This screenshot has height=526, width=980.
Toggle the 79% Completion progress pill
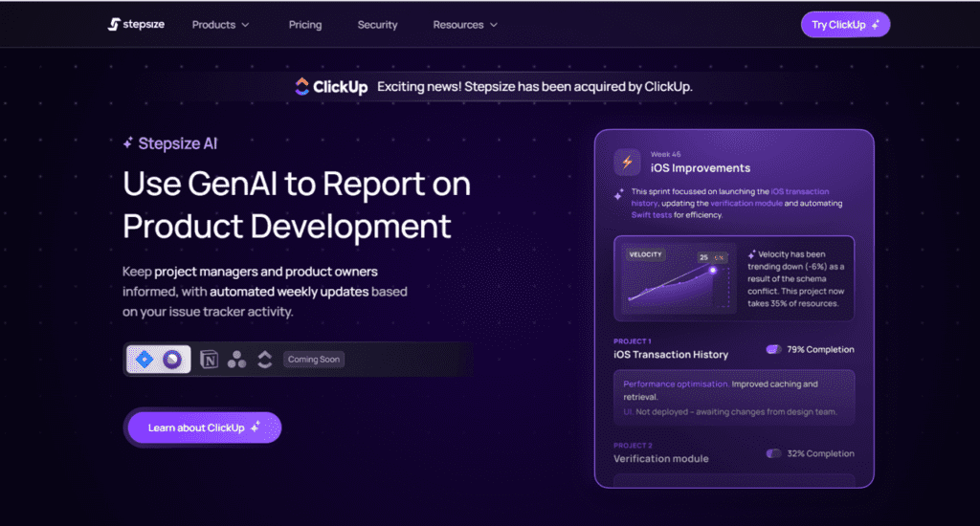tap(773, 349)
